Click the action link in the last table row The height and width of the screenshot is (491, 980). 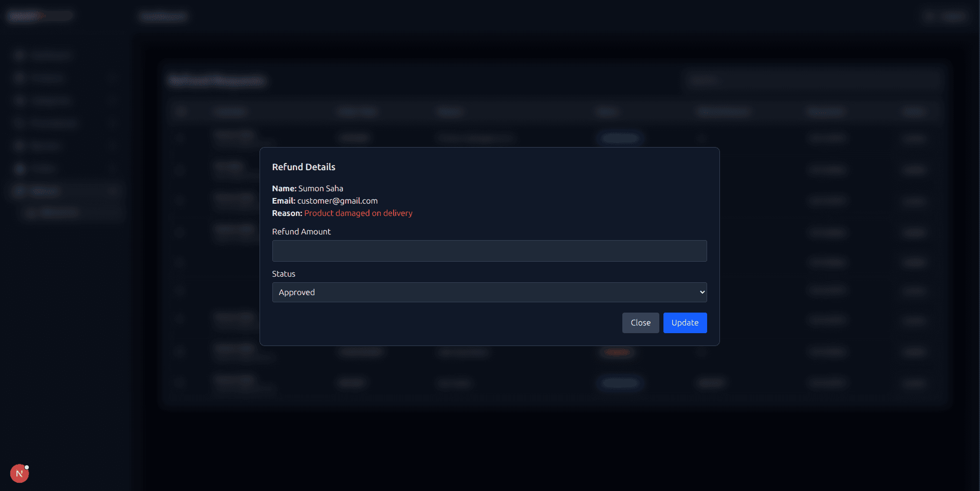tap(914, 383)
